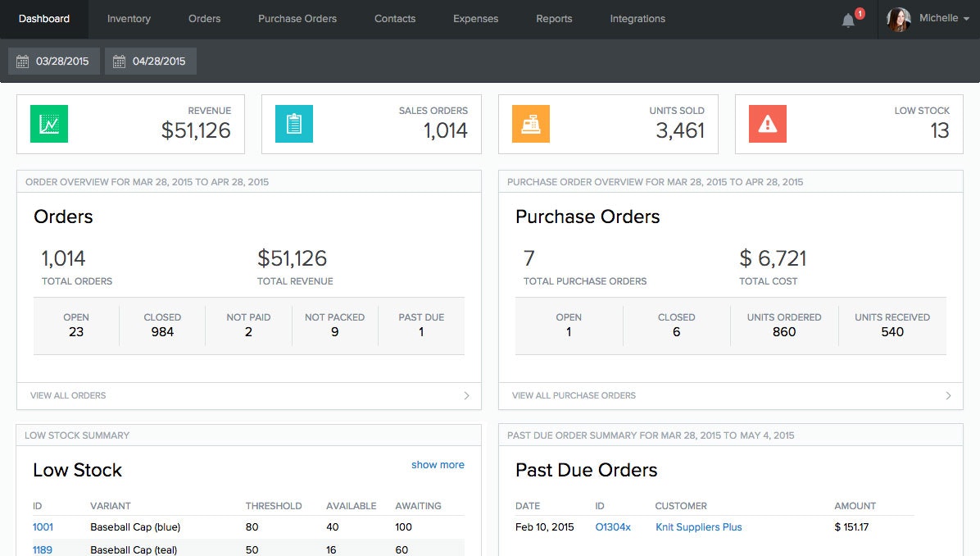Click the green revenue chart icon
The width and height of the screenshot is (980, 556).
pos(48,124)
